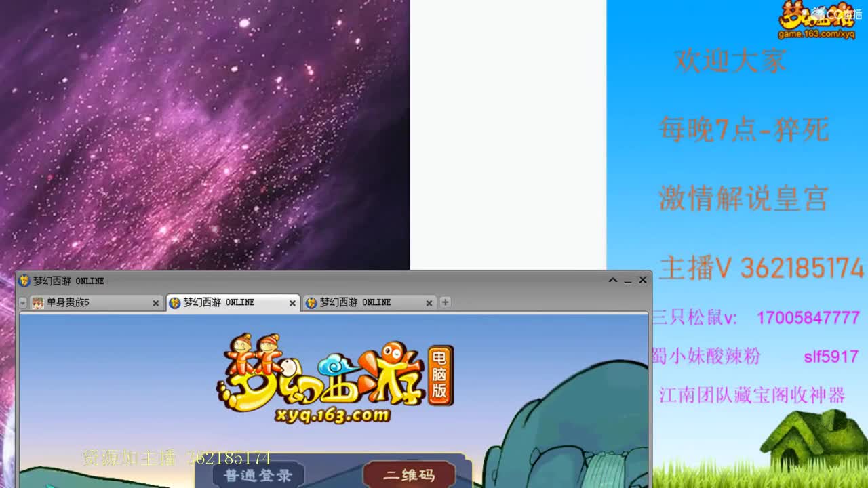
Task: Click the game icon on the rightmost tab
Action: pos(311,302)
